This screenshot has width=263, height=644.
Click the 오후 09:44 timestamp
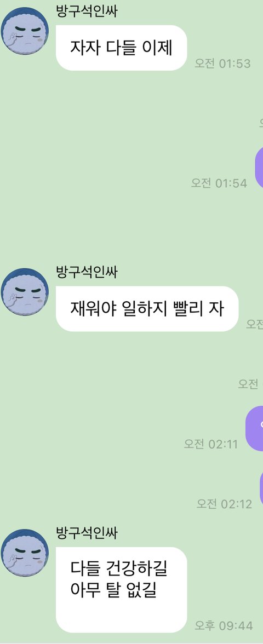224,625
